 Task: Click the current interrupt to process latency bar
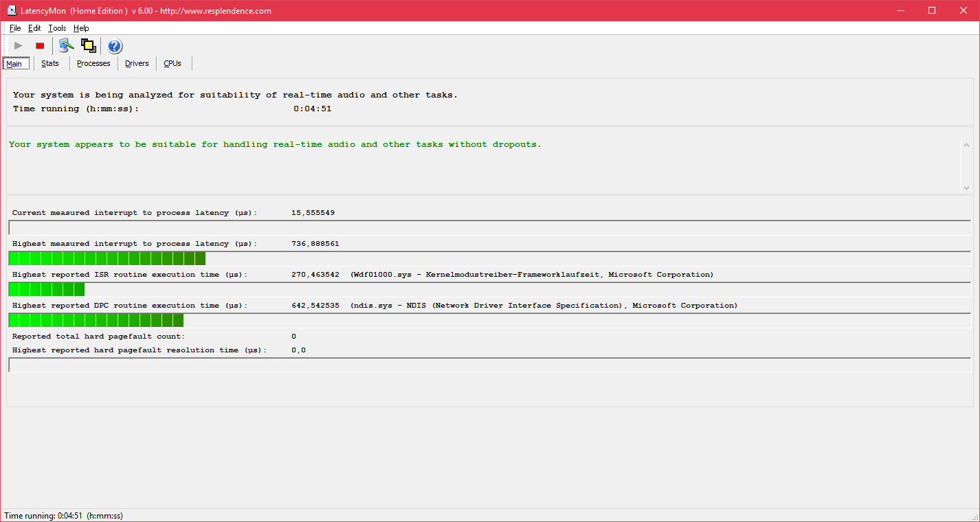coord(490,227)
